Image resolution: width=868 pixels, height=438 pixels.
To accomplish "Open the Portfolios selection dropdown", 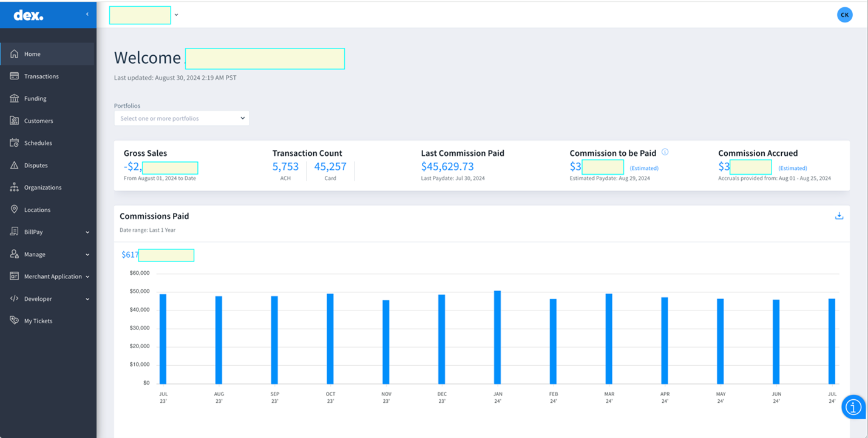I will [181, 118].
